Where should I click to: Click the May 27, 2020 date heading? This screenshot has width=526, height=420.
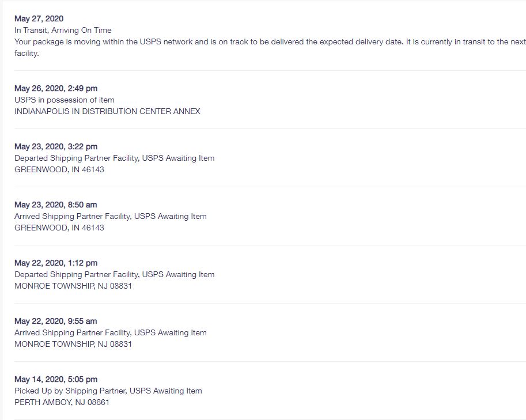[39, 18]
